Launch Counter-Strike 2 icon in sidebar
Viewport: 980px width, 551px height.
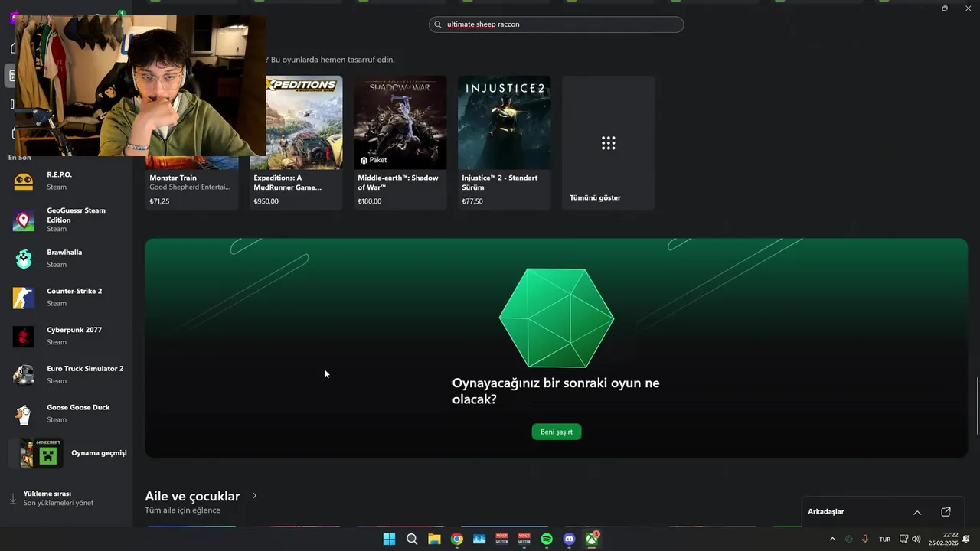click(x=24, y=298)
